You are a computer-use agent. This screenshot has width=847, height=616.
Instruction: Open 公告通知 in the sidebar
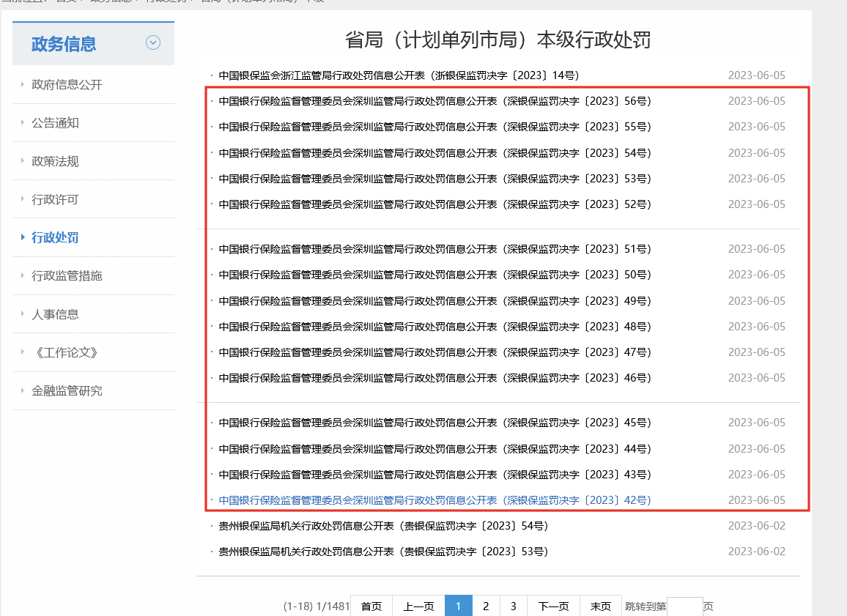pos(55,123)
